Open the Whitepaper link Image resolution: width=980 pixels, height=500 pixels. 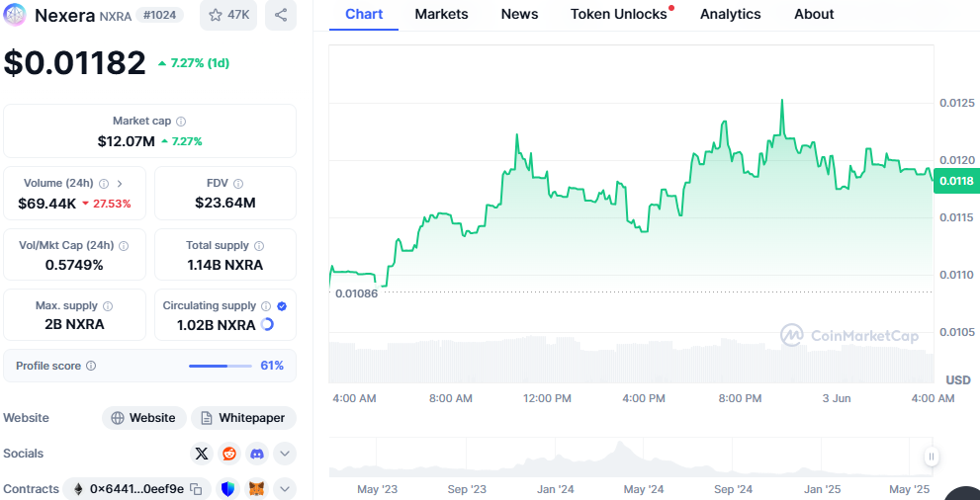pos(243,418)
